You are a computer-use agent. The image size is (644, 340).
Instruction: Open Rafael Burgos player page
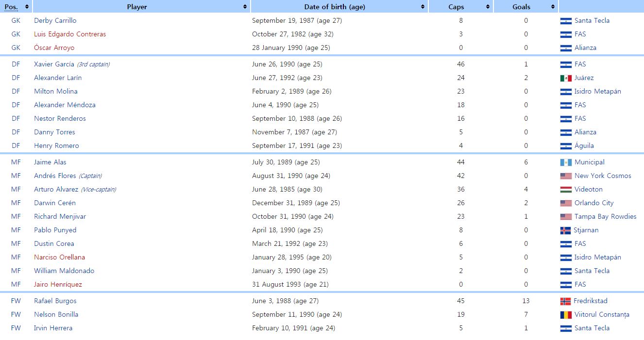point(55,301)
